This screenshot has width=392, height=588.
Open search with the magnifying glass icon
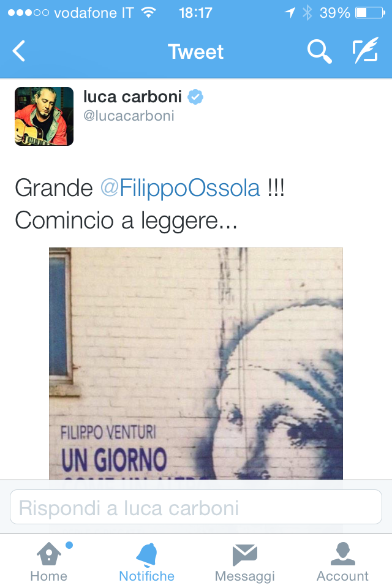(x=319, y=51)
